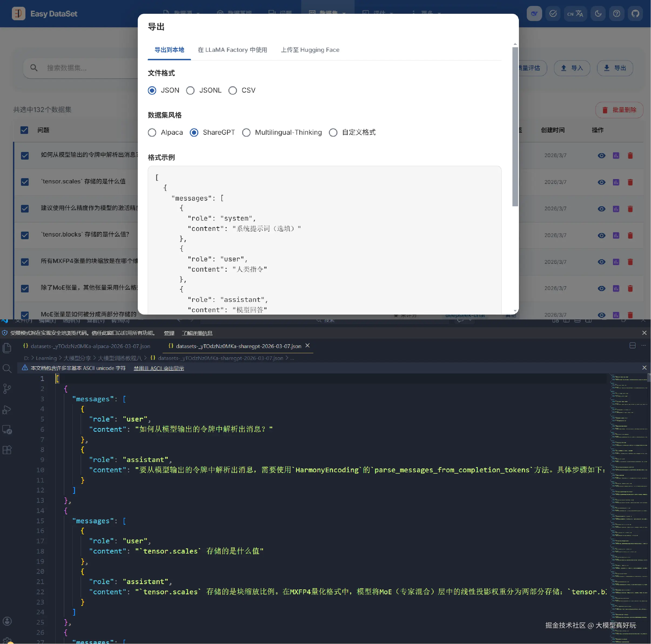Open the GitHub icon in header
651x644 pixels.
point(635,14)
